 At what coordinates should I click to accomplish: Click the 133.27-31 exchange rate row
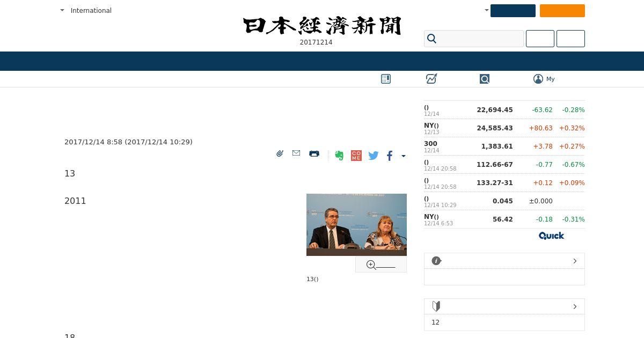tap(504, 183)
